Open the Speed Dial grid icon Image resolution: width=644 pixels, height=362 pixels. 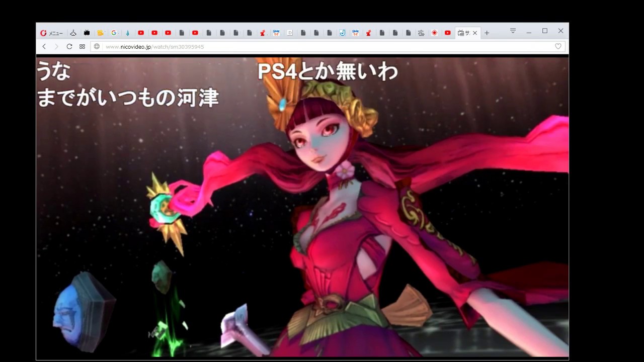point(82,46)
